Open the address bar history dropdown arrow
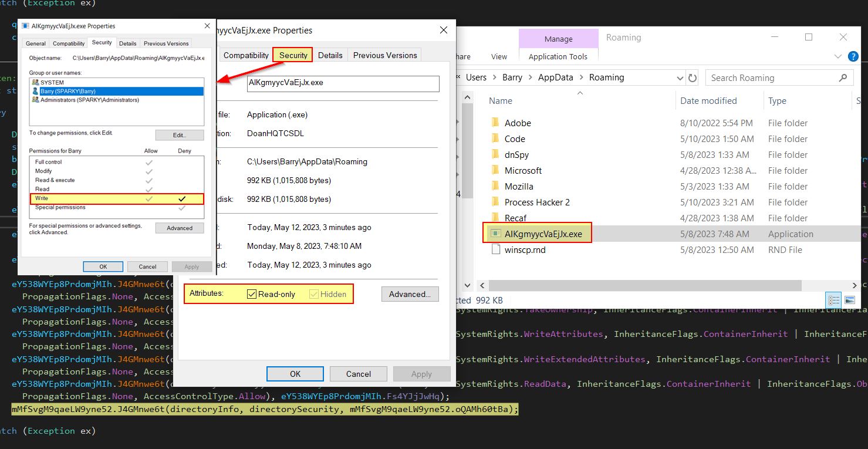The width and height of the screenshot is (868, 449). coord(680,77)
